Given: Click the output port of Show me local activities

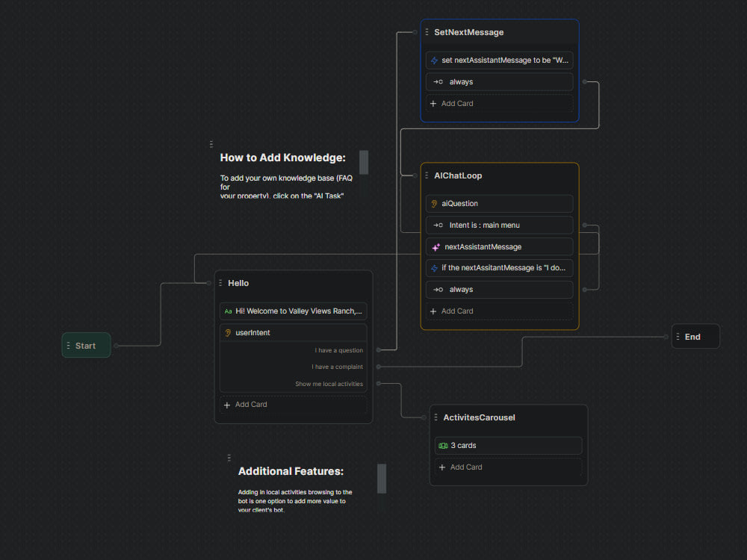Looking at the screenshot, I should tap(378, 383).
